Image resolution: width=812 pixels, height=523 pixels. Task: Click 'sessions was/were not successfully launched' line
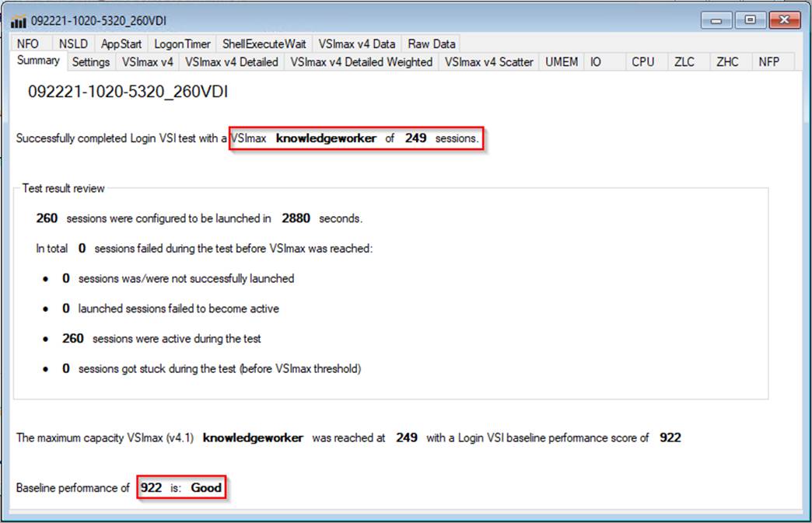tap(186, 278)
